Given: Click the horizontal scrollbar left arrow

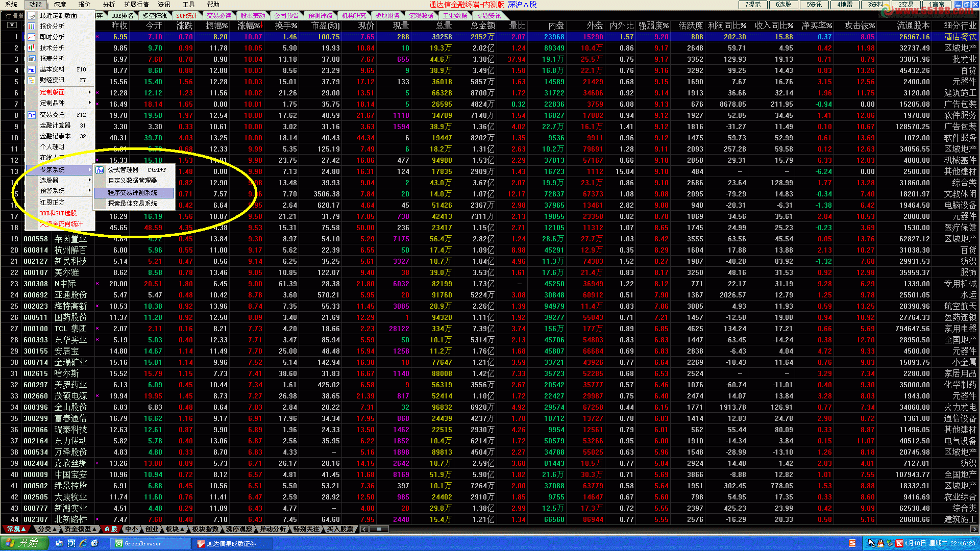Looking at the screenshot, I should (364, 529).
